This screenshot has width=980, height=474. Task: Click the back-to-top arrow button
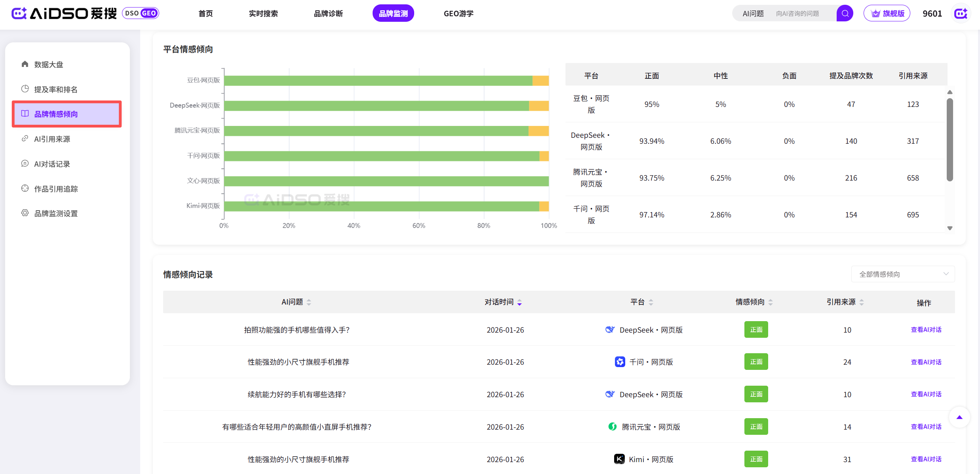(959, 417)
